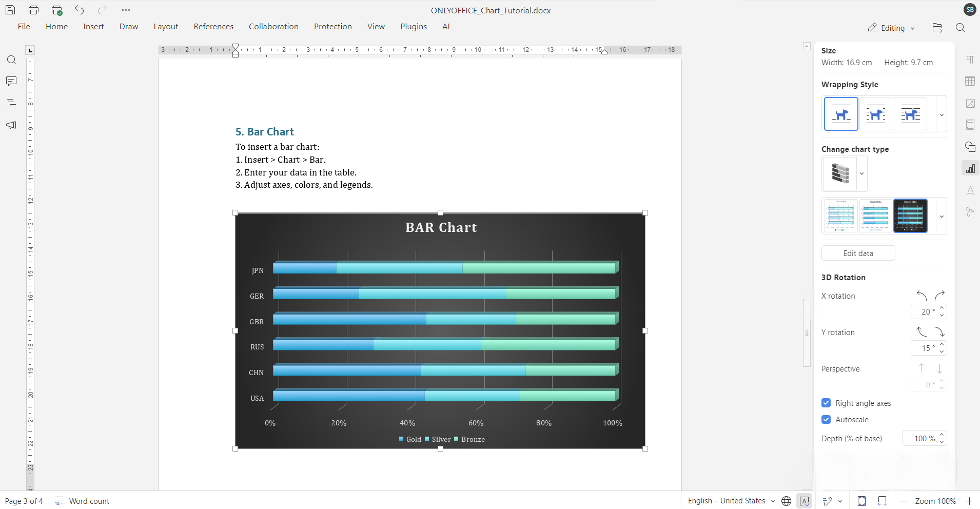Image resolution: width=980 pixels, height=509 pixels.
Task: Uncheck the Right angle axes checkbox
Action: pos(826,403)
